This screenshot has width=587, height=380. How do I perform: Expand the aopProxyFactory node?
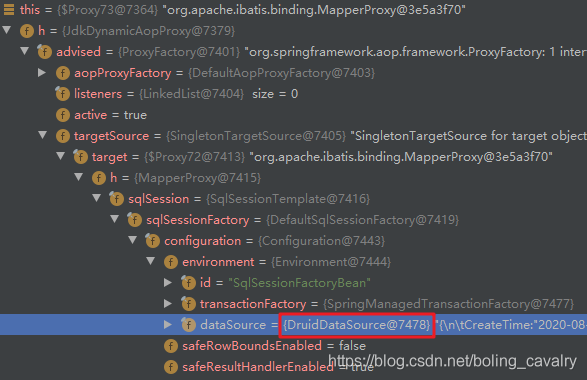[x=42, y=72]
